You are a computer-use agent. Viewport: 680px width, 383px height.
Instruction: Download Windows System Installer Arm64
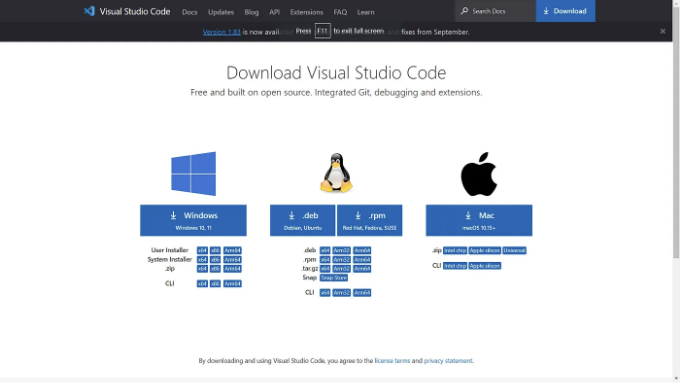pyautogui.click(x=232, y=259)
